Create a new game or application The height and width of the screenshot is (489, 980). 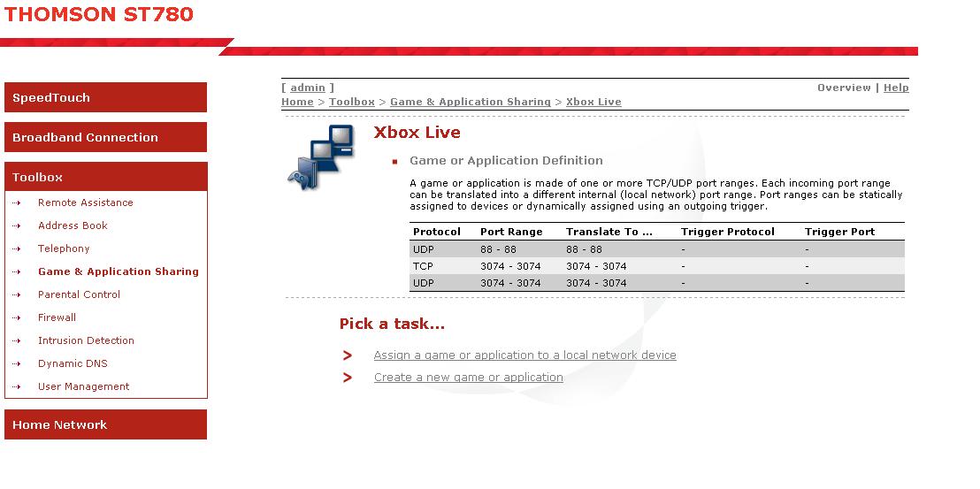point(469,378)
